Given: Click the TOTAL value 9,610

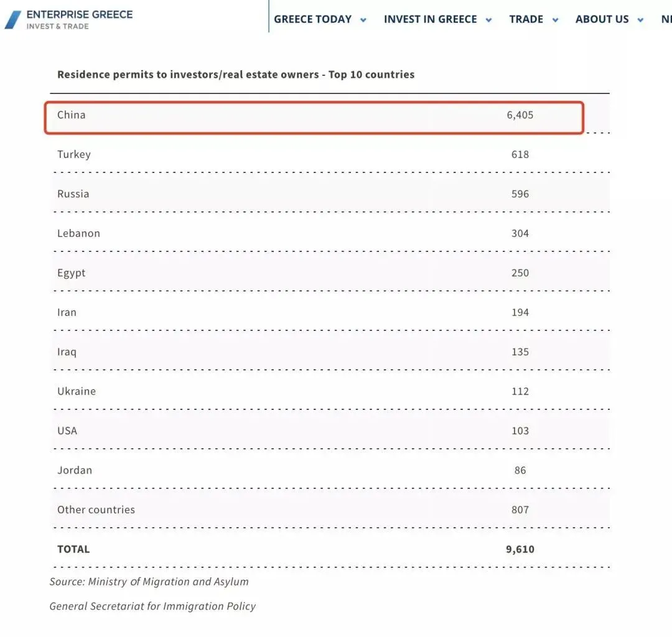Looking at the screenshot, I should point(520,549).
